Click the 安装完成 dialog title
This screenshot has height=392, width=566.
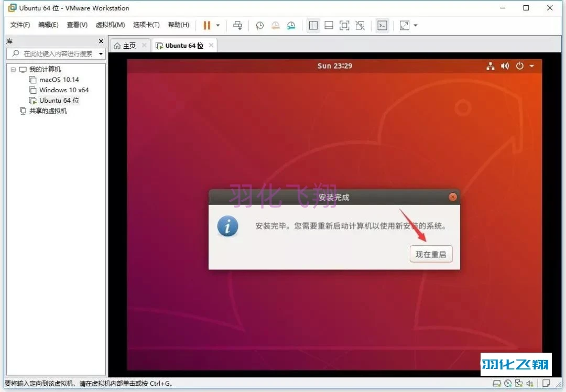click(x=334, y=198)
